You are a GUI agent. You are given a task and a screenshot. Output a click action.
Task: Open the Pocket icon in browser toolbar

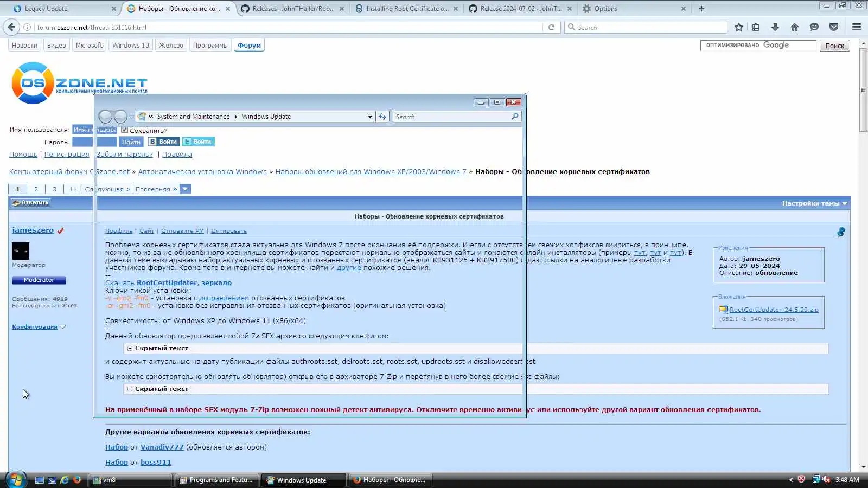[834, 27]
